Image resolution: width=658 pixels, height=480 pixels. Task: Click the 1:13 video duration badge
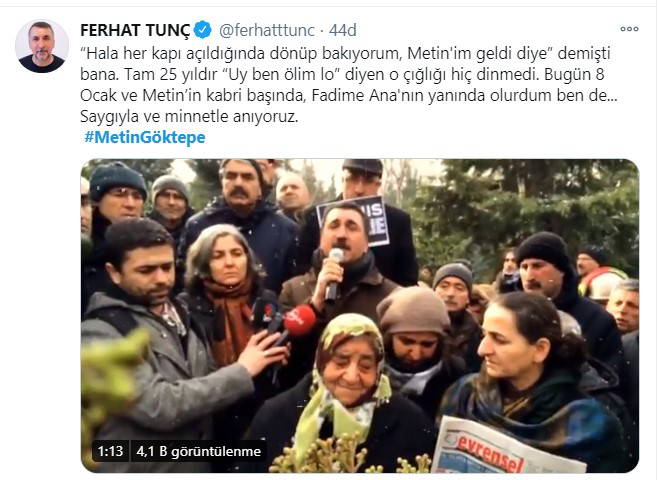click(x=110, y=451)
